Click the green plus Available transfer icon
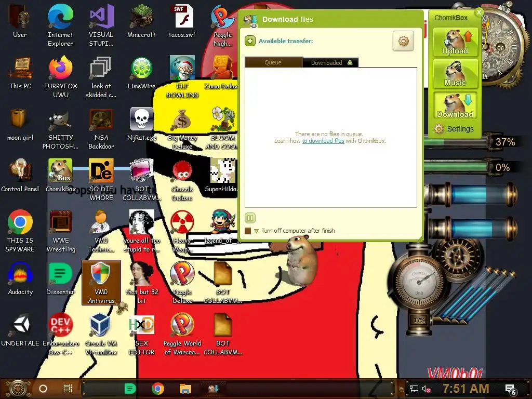The height and width of the screenshot is (399, 532). pos(250,41)
